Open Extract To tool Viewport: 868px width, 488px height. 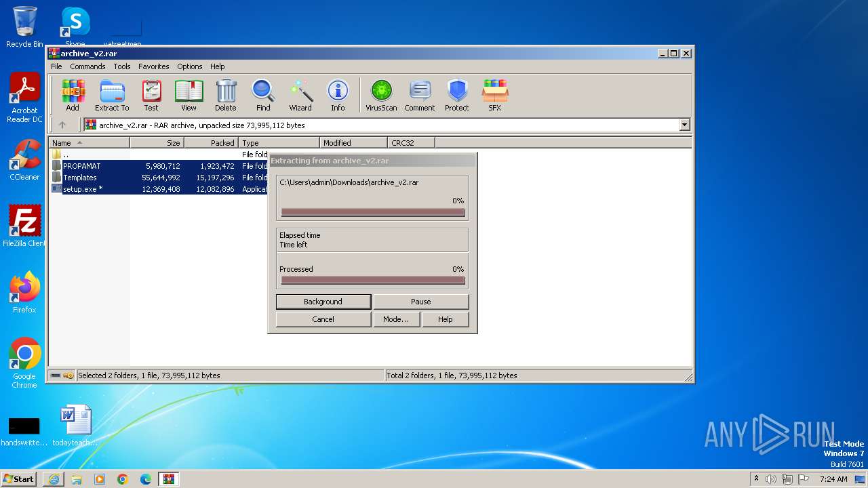[112, 95]
